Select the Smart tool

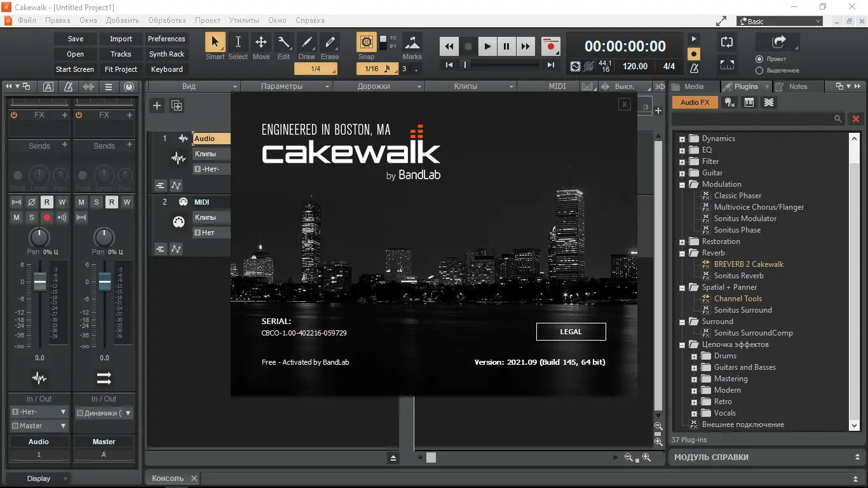215,42
